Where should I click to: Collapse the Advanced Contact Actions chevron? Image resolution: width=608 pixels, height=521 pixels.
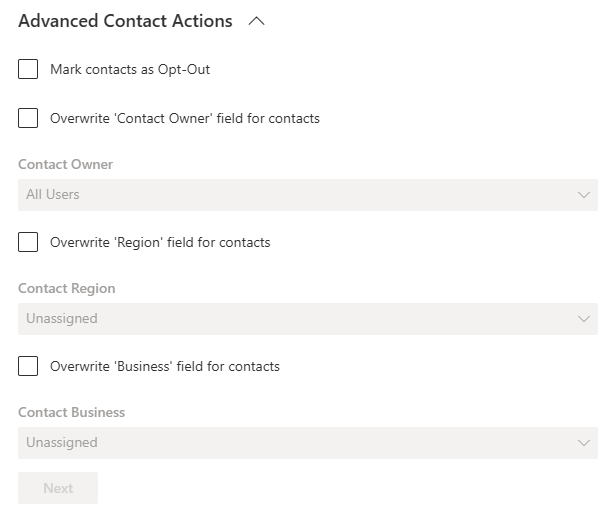[x=256, y=21]
